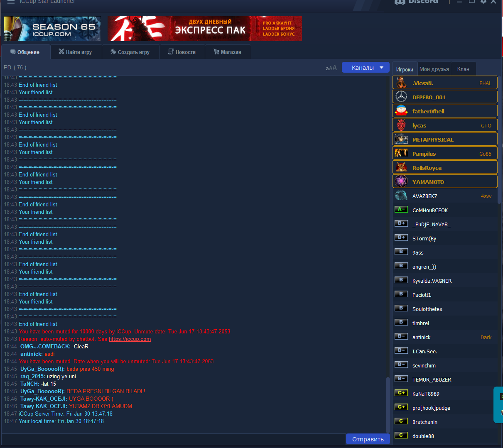Open the Клан tab

coord(463,69)
